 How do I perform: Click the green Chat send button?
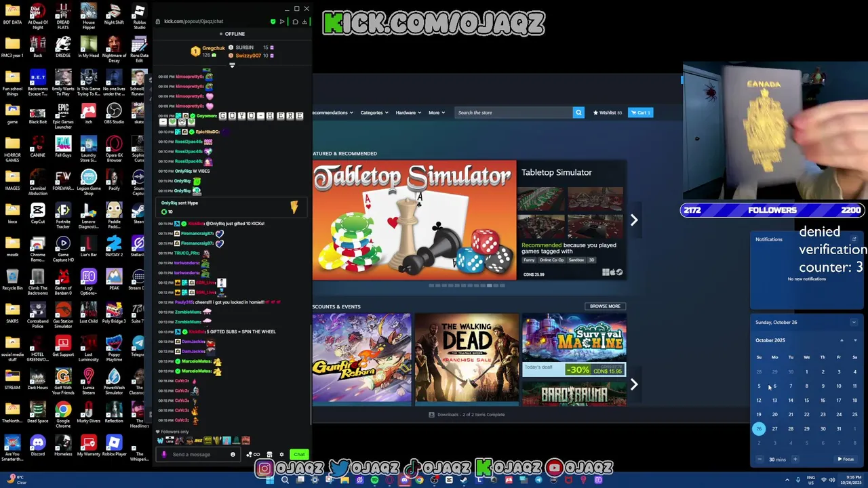point(299,455)
